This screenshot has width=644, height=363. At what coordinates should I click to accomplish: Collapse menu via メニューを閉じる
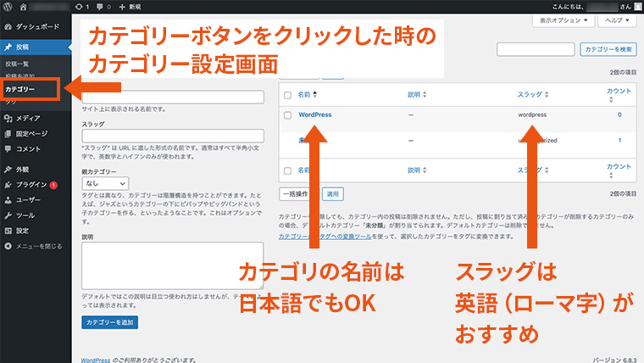(x=34, y=246)
